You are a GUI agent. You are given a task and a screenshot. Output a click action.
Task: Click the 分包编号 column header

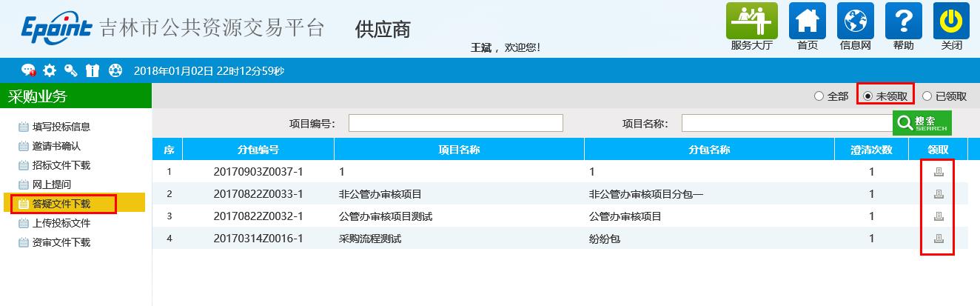point(258,150)
